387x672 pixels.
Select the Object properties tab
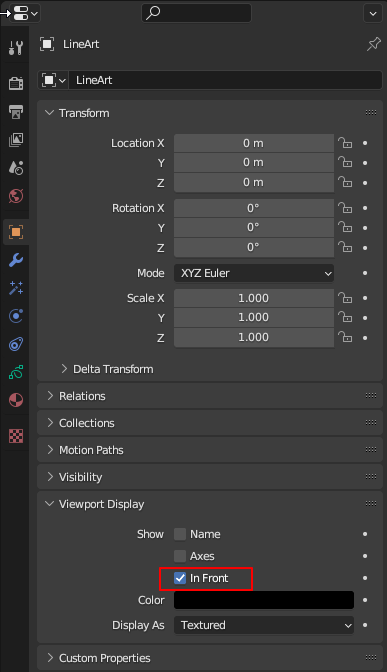[x=16, y=232]
